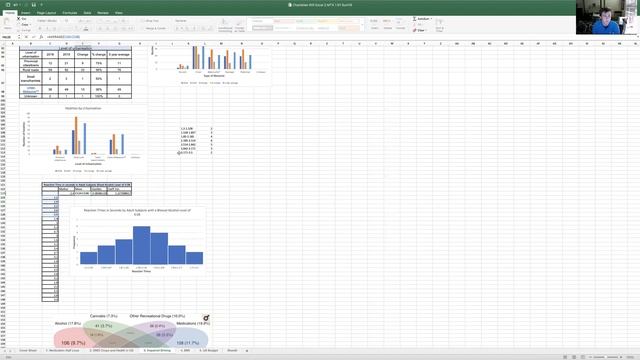Viewport: 640px width, 360px height.
Task: Open the View ribbon tab
Action: point(119,13)
